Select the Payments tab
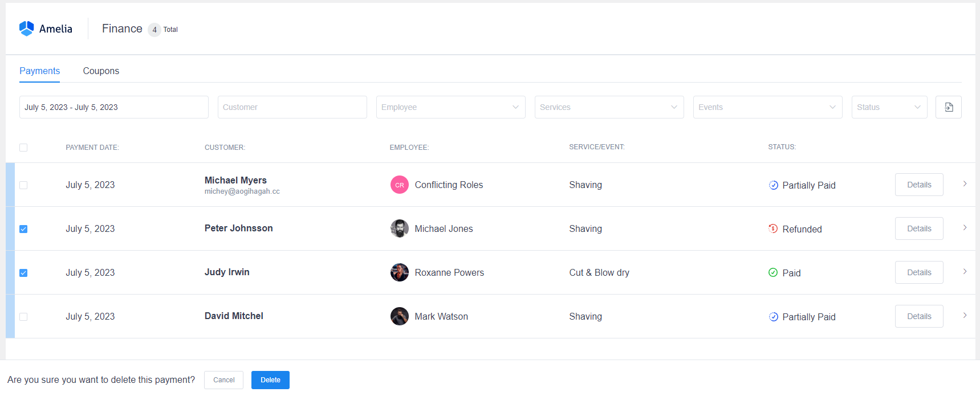 click(x=39, y=71)
